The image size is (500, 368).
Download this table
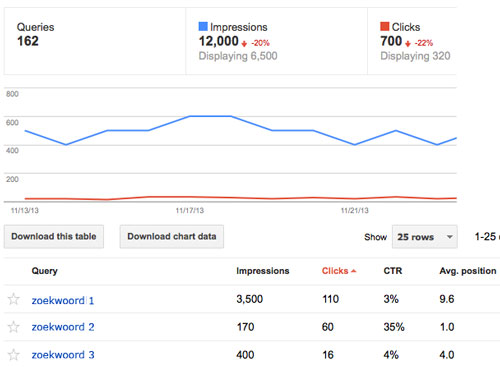tap(54, 237)
